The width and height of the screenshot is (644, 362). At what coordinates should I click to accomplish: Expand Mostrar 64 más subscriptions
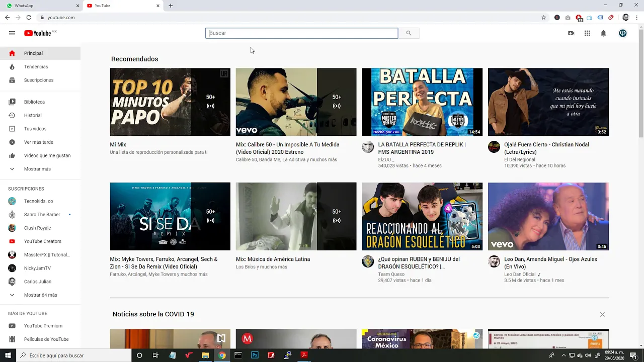click(x=40, y=295)
